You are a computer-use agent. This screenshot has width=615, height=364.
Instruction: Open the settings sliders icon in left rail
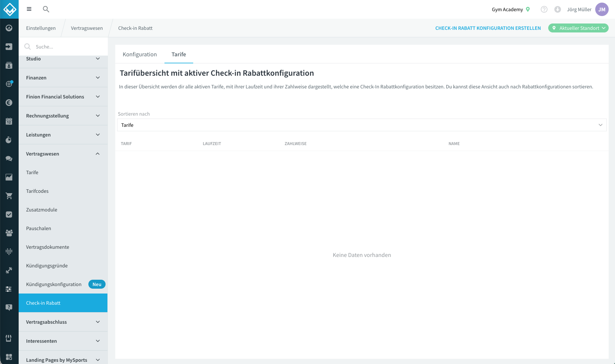[9, 289]
